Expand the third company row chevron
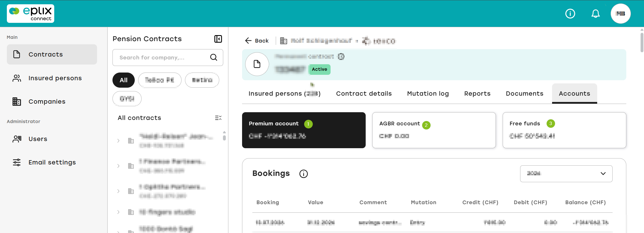This screenshot has width=644, height=233. pos(118,191)
